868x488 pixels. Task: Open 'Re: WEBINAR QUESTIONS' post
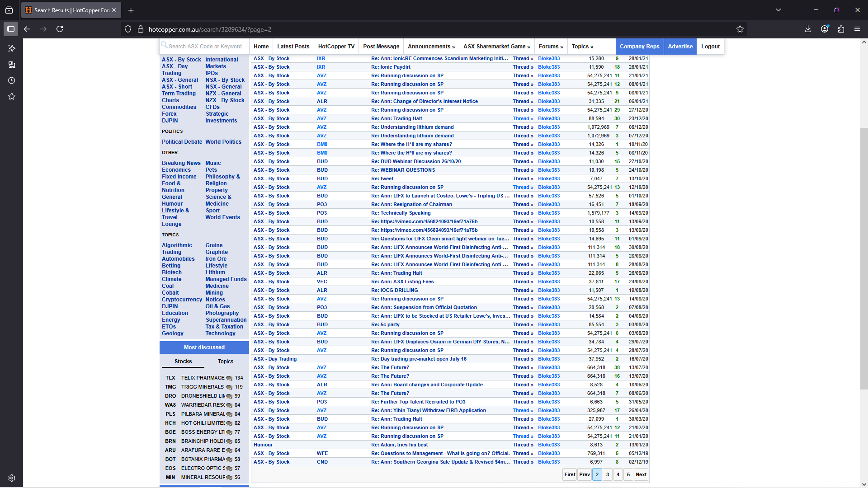tap(403, 170)
